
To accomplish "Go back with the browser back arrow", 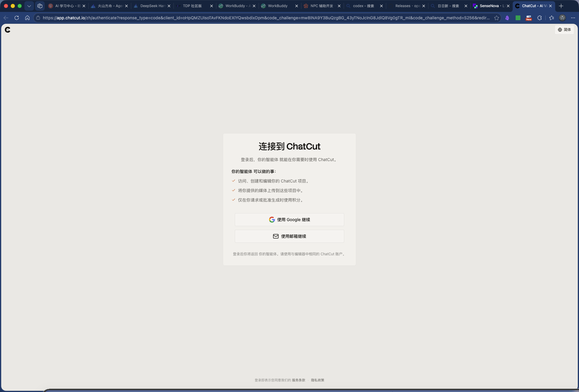I will [6, 18].
